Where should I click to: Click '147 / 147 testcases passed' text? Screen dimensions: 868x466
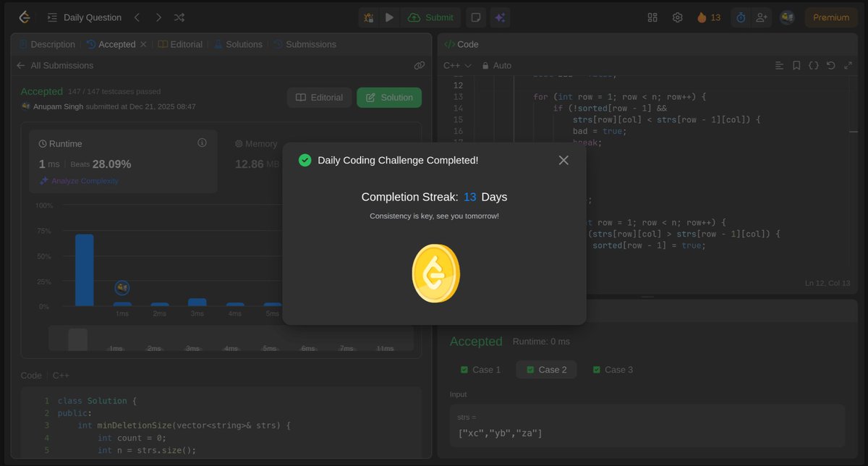click(114, 91)
